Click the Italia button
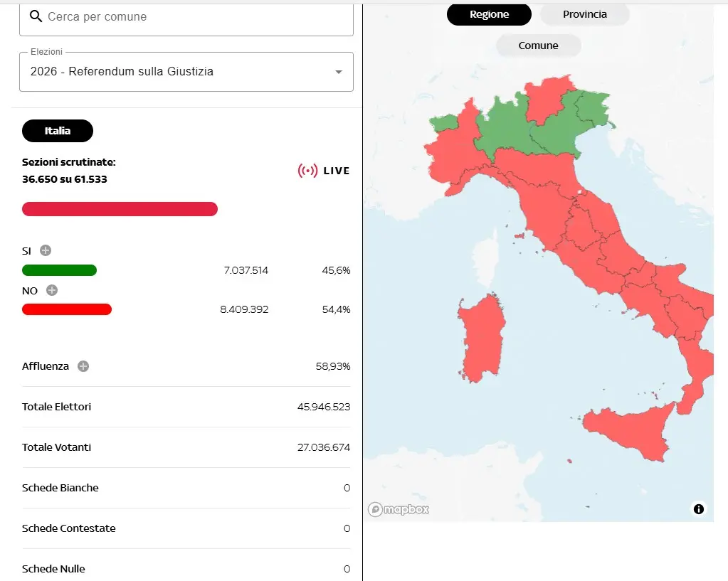This screenshot has width=728, height=581. tap(57, 130)
